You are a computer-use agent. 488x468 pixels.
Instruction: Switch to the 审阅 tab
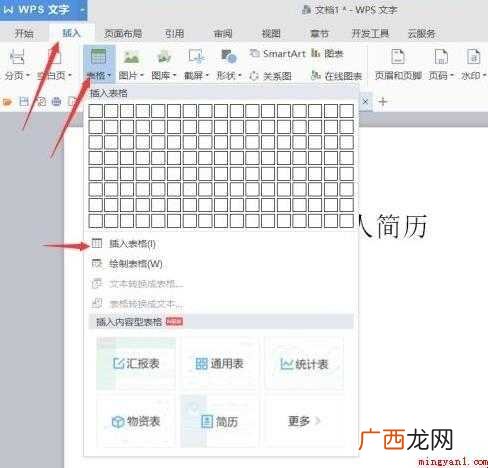[223, 33]
